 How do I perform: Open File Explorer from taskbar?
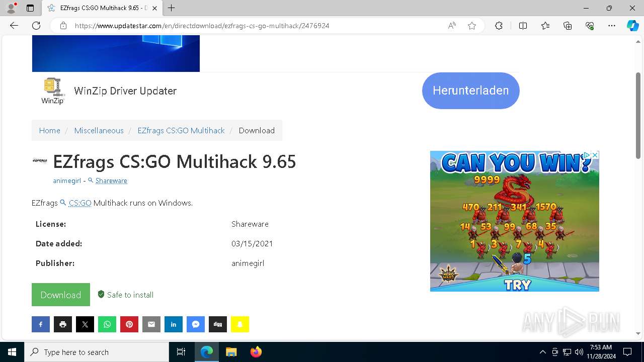(x=231, y=352)
